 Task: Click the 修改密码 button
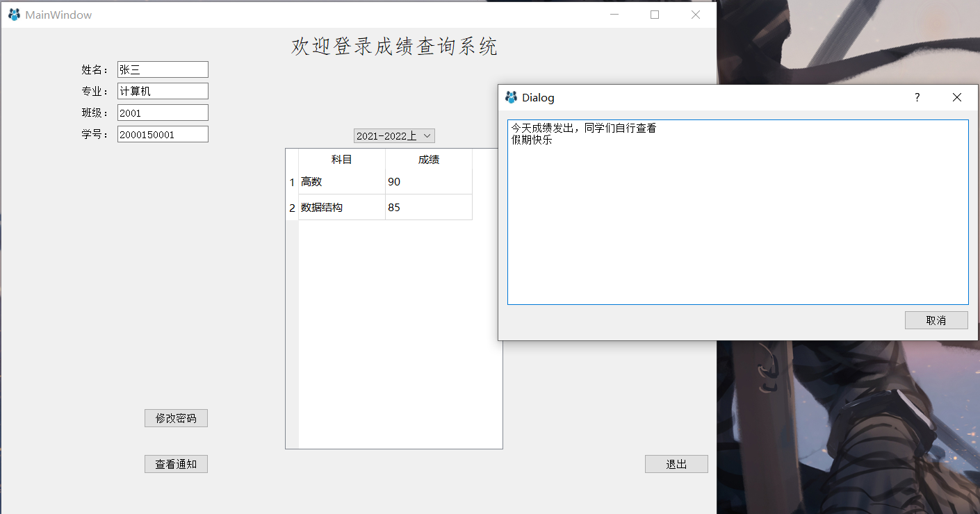tap(176, 417)
